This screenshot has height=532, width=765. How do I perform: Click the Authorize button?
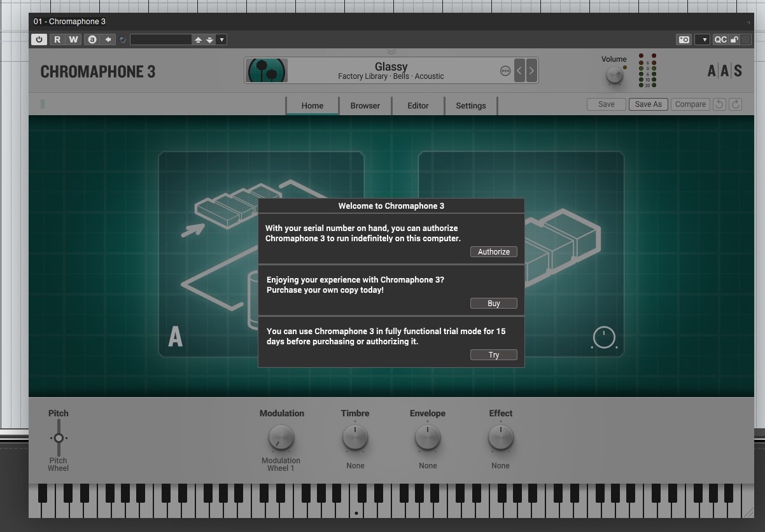click(494, 252)
